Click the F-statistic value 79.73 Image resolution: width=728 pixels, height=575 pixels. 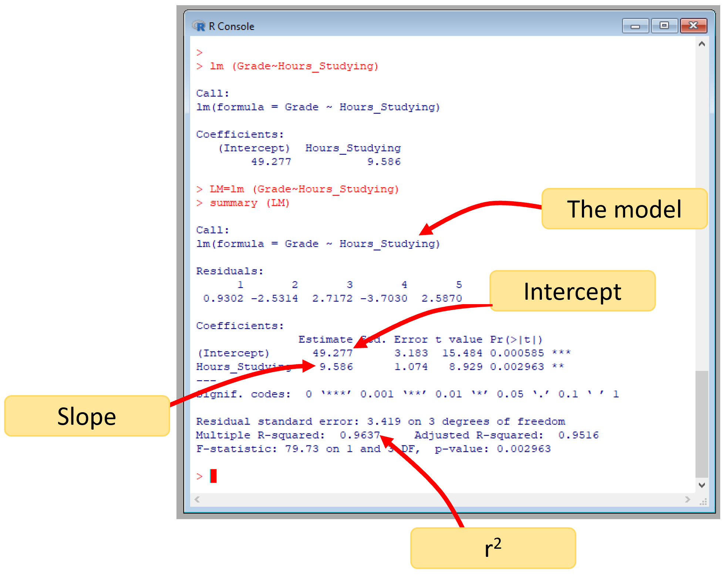coord(302,449)
